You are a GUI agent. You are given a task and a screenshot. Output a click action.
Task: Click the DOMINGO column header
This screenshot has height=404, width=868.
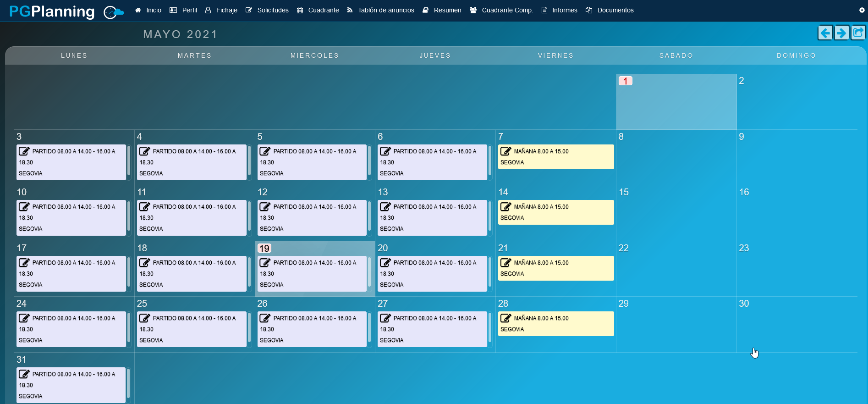[797, 55]
